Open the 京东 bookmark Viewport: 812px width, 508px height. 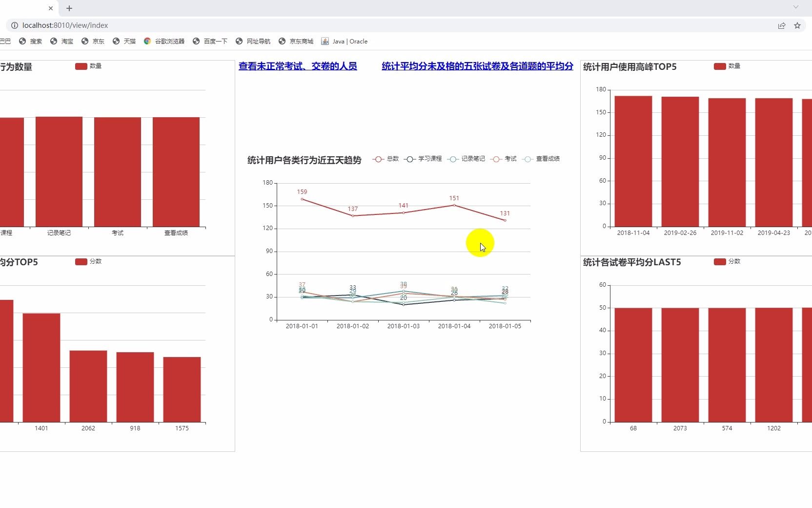point(93,42)
